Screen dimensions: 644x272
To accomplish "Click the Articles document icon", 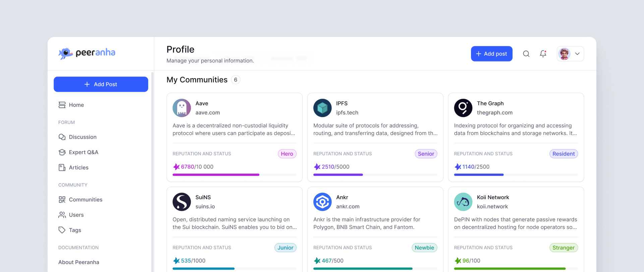I will [x=62, y=168].
